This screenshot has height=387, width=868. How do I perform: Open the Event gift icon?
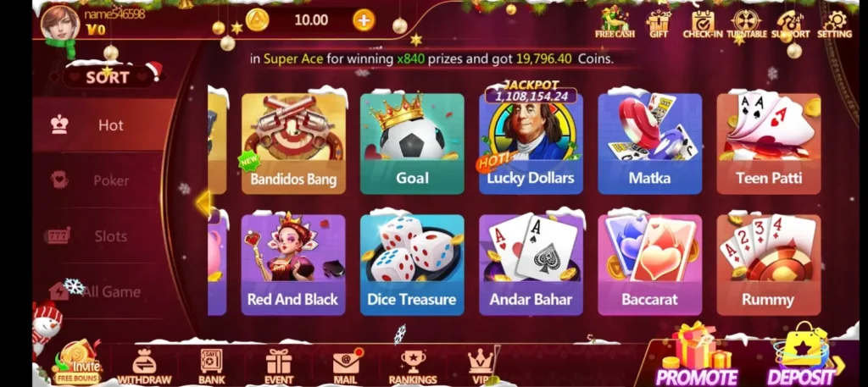point(278,367)
